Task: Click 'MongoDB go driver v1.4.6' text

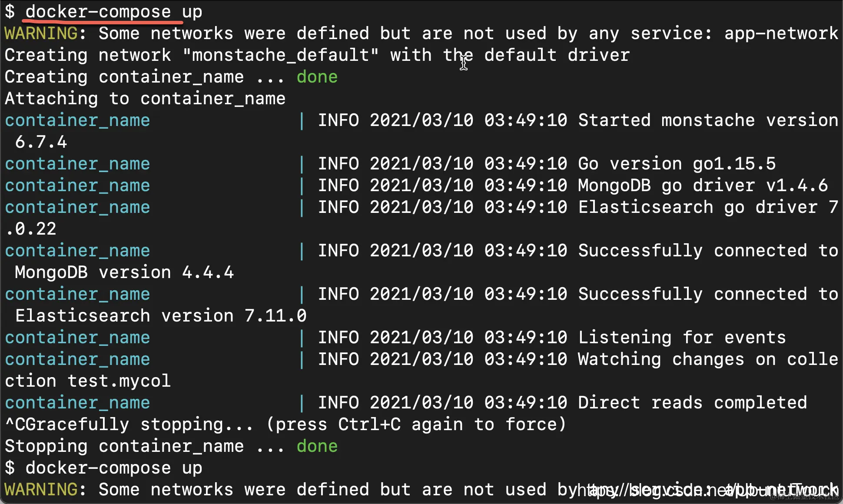Action: pos(703,186)
